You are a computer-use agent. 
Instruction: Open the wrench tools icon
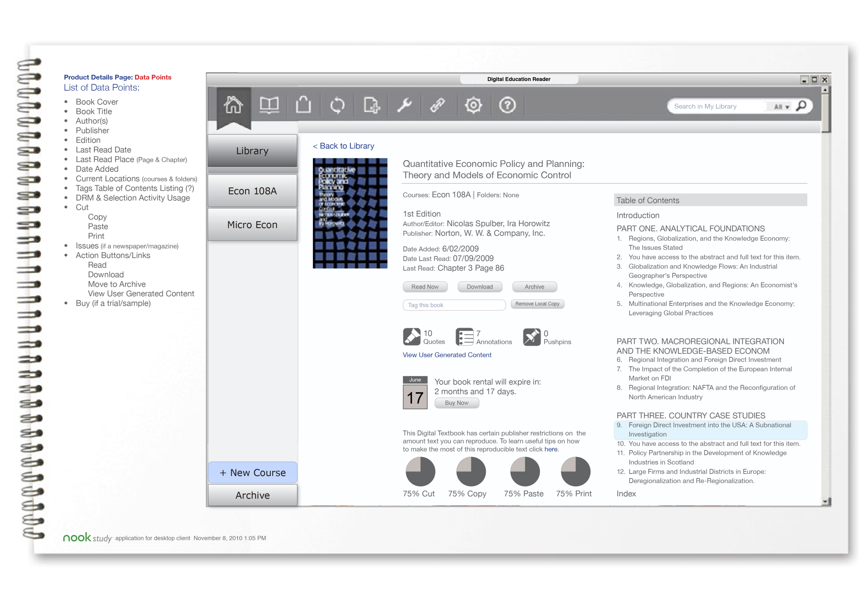(x=404, y=105)
